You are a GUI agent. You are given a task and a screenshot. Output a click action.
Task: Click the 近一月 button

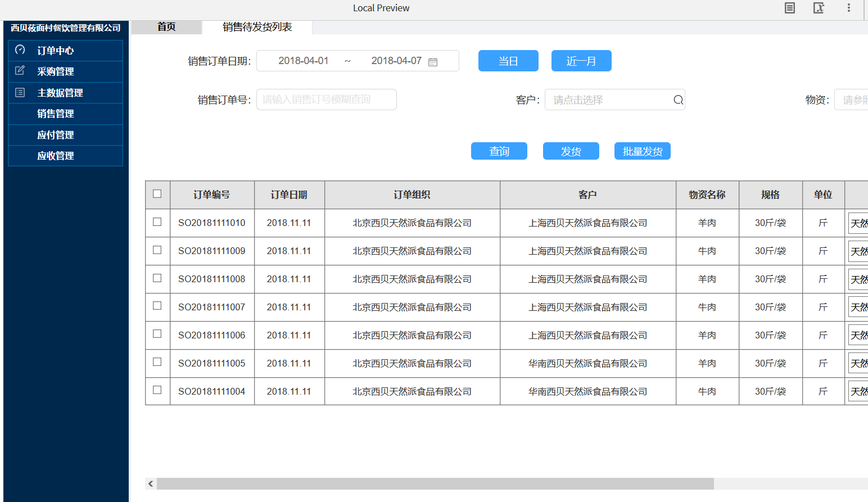[581, 61]
